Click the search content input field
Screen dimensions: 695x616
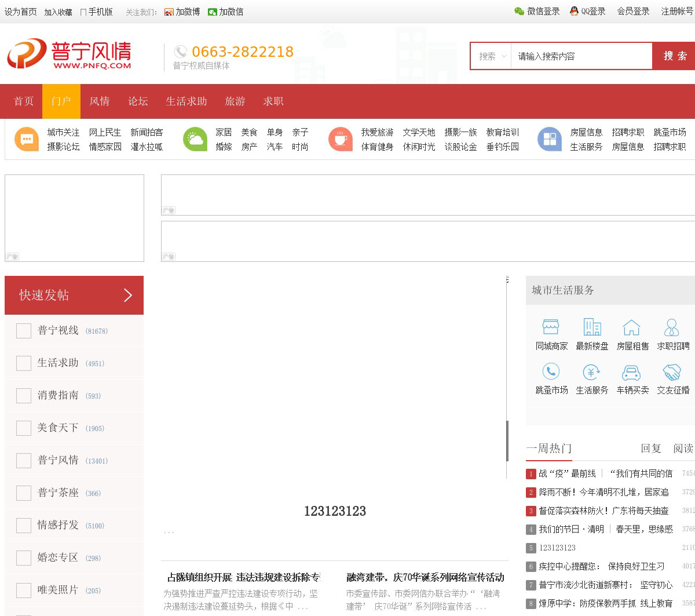[x=581, y=56]
